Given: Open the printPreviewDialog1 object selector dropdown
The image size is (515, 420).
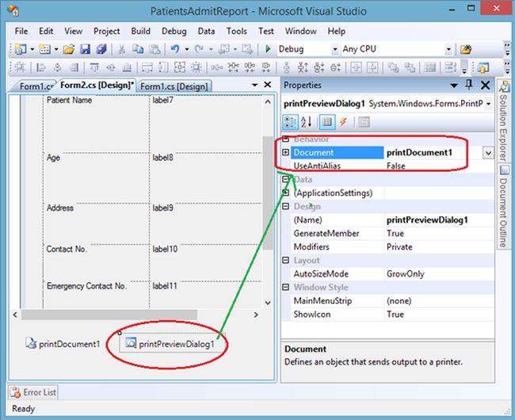Looking at the screenshot, I should (488, 104).
